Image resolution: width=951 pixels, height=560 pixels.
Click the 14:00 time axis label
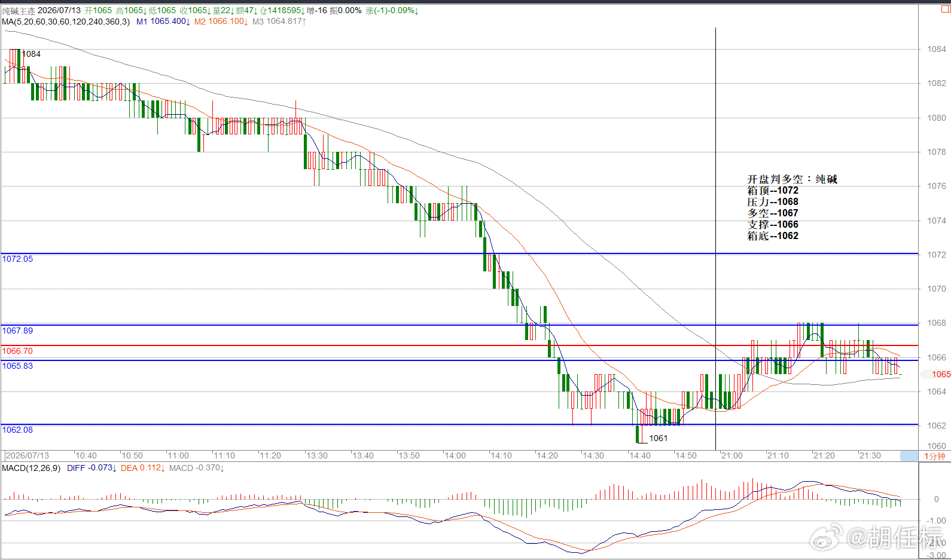point(455,455)
